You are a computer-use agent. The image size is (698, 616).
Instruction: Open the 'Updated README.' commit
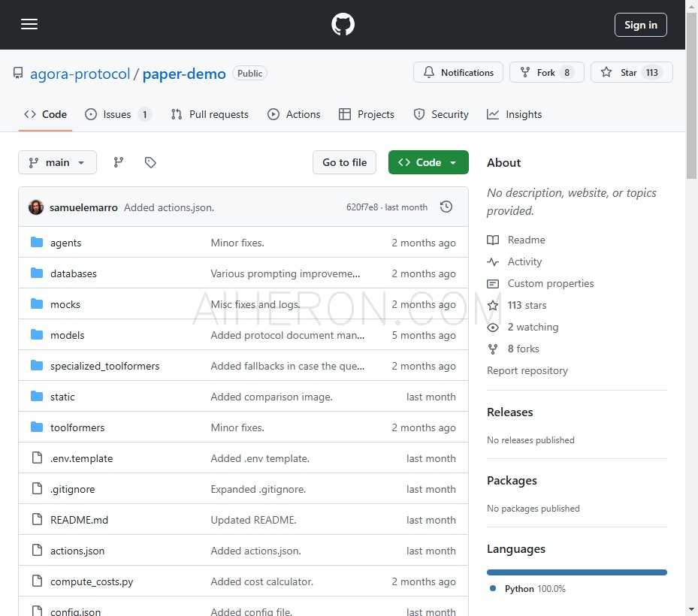(x=253, y=520)
